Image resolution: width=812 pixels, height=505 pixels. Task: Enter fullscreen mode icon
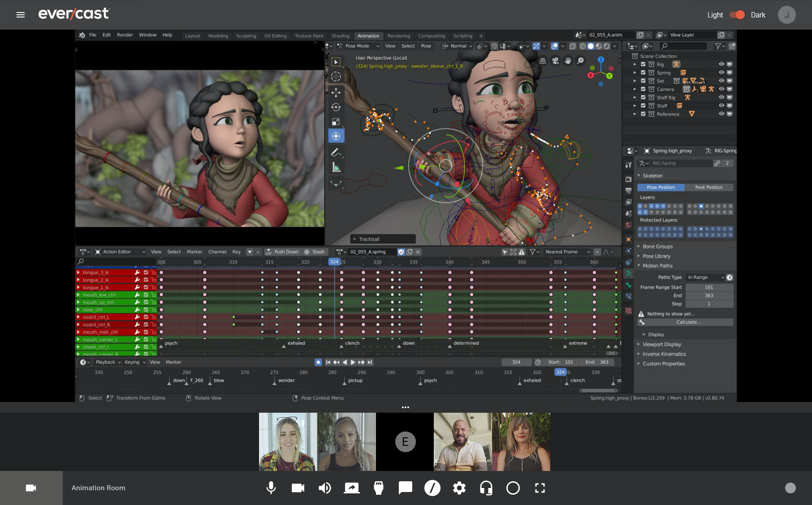[x=540, y=488]
